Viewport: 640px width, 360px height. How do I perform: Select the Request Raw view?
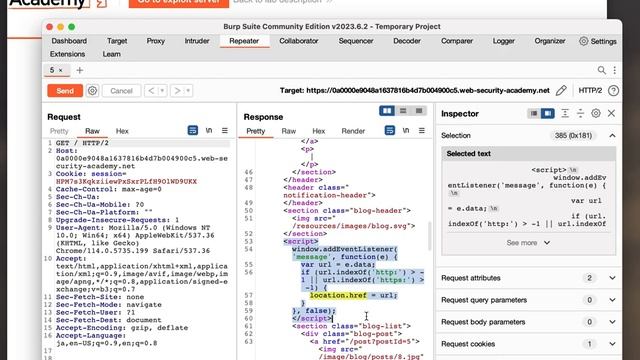[x=92, y=131]
